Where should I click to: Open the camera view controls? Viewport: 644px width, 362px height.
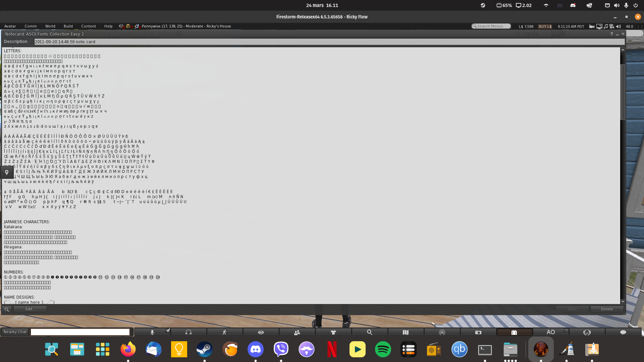(x=261, y=332)
